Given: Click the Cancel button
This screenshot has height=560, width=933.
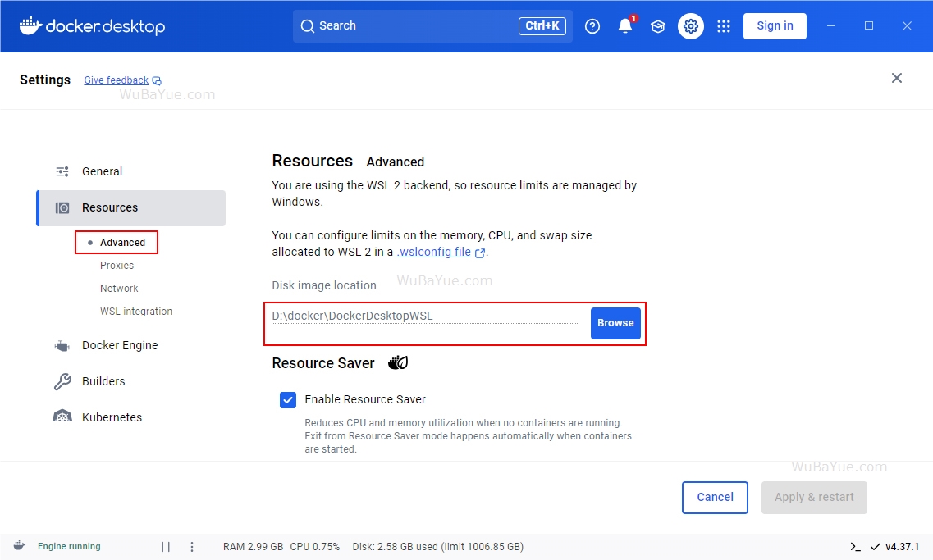Looking at the screenshot, I should click(715, 498).
